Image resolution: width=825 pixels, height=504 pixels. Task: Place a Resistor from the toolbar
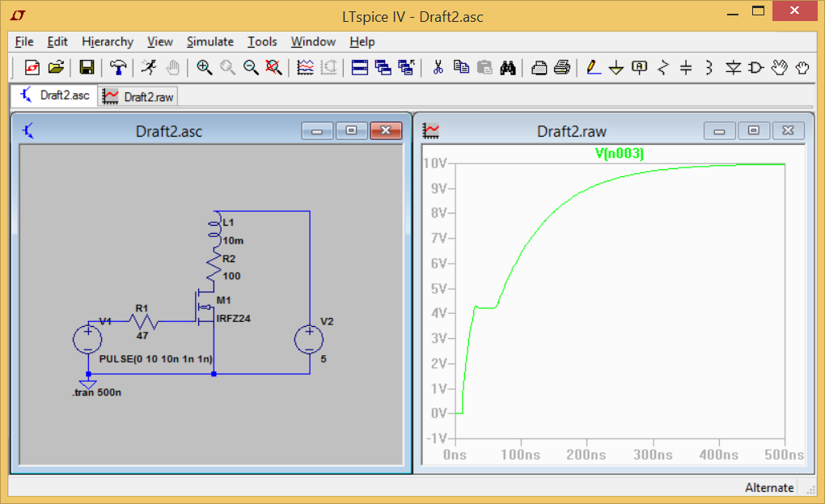point(663,67)
